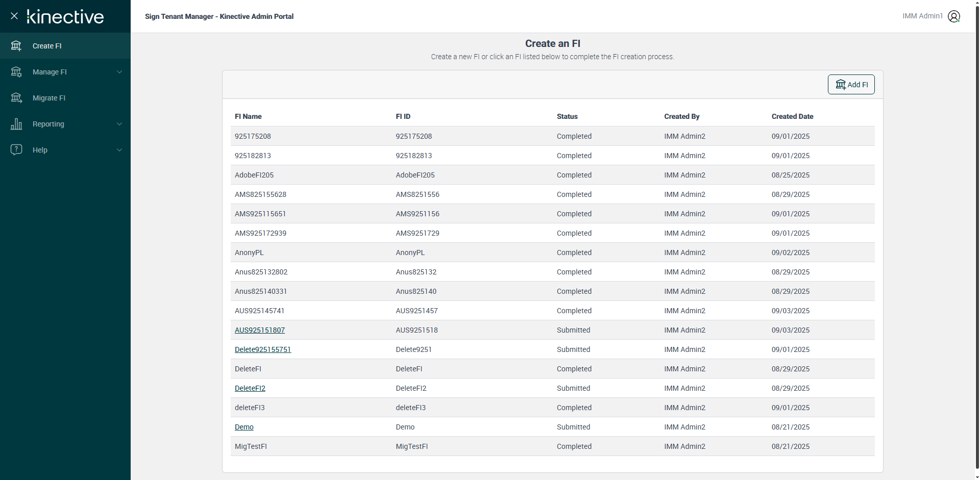The width and height of the screenshot is (980, 480).
Task: Select the Create FI menu item
Action: [47, 46]
